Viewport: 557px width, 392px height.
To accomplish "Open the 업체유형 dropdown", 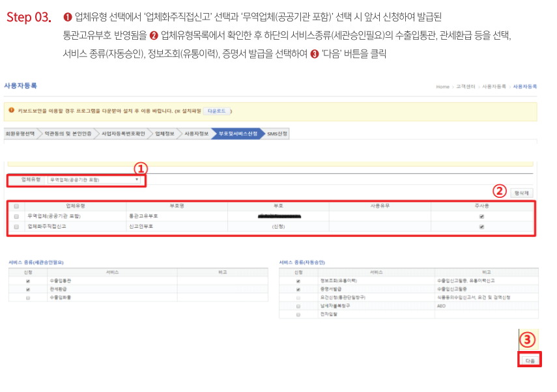I will click(95, 179).
